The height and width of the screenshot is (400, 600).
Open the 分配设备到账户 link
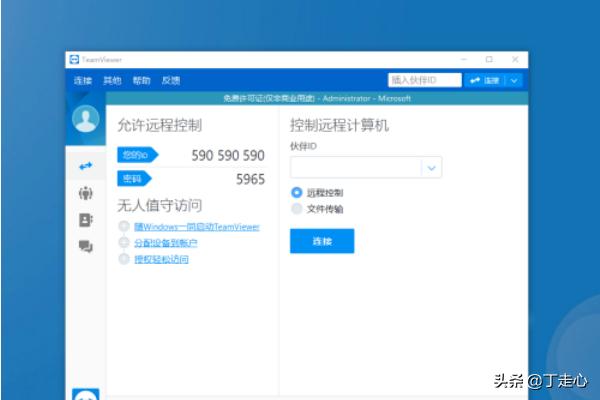click(166, 243)
